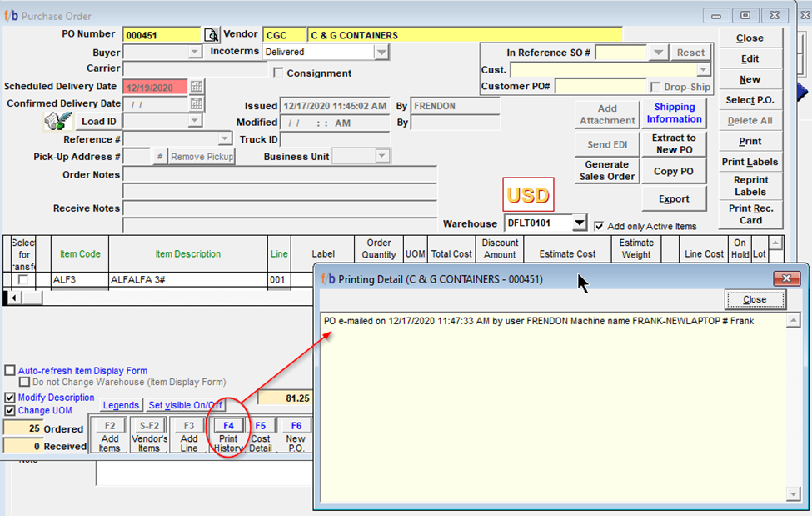Image resolution: width=812 pixels, height=516 pixels.
Task: Click the PO Number lookup magnifier icon
Action: (211, 35)
